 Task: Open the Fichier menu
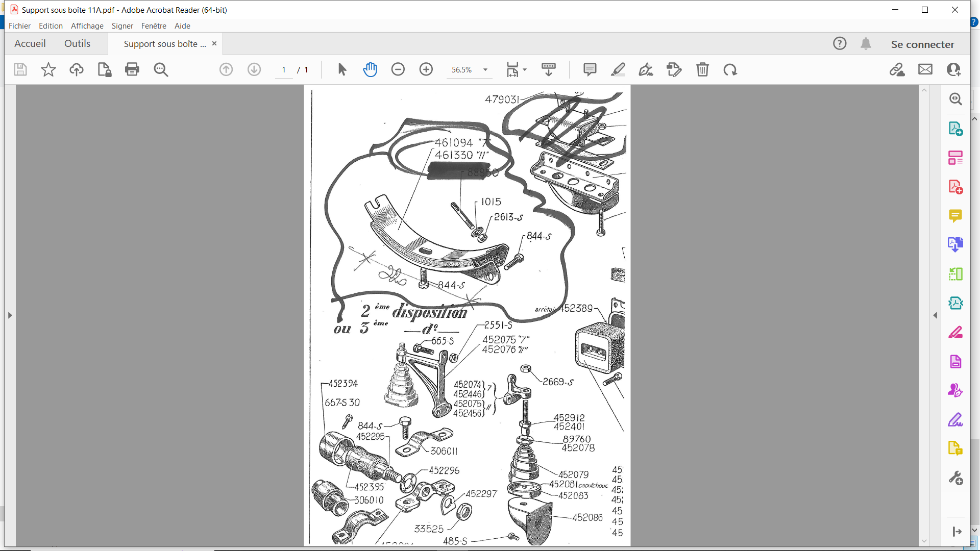(19, 26)
